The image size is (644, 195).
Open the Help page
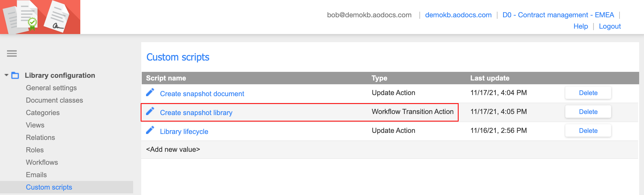[581, 26]
